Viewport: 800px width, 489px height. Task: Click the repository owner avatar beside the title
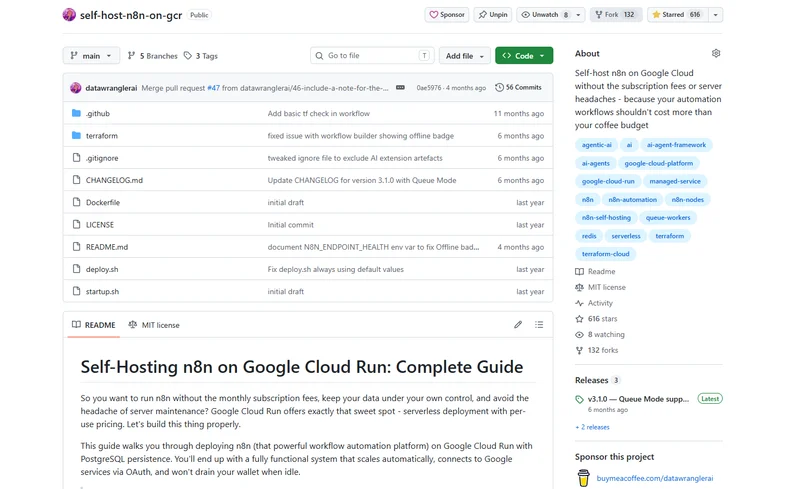pos(69,15)
